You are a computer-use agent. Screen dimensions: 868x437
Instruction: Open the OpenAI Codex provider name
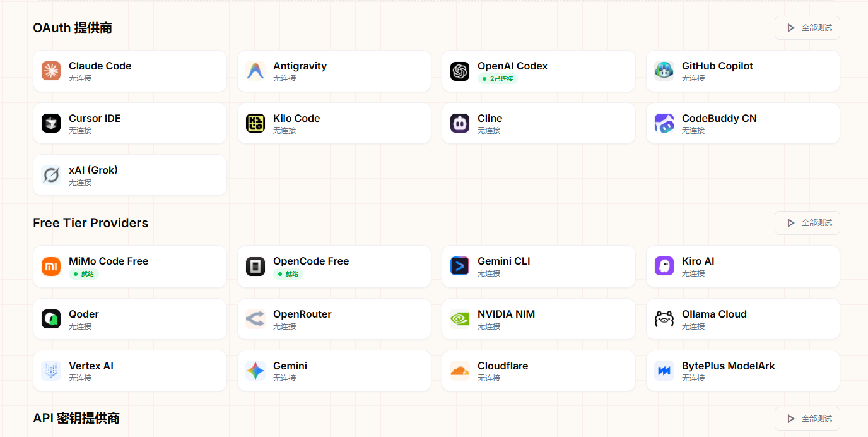point(512,66)
